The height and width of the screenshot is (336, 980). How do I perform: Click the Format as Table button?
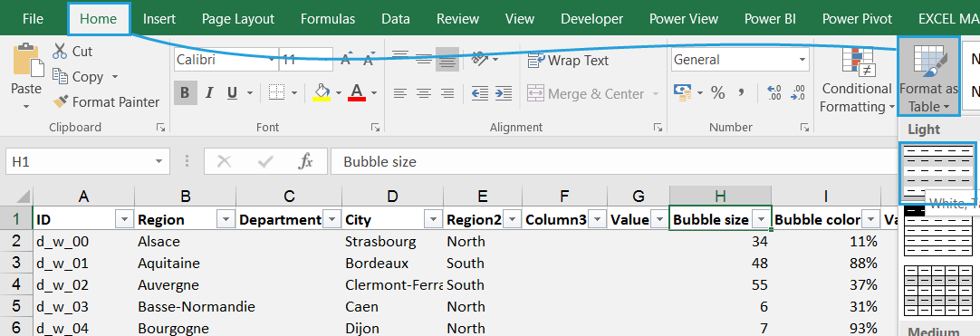coord(928,76)
